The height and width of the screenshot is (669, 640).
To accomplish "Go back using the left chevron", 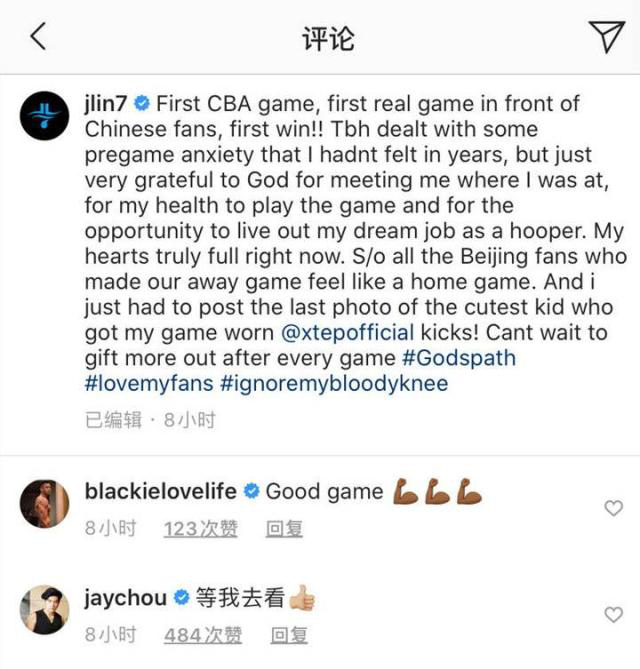I will [x=38, y=37].
